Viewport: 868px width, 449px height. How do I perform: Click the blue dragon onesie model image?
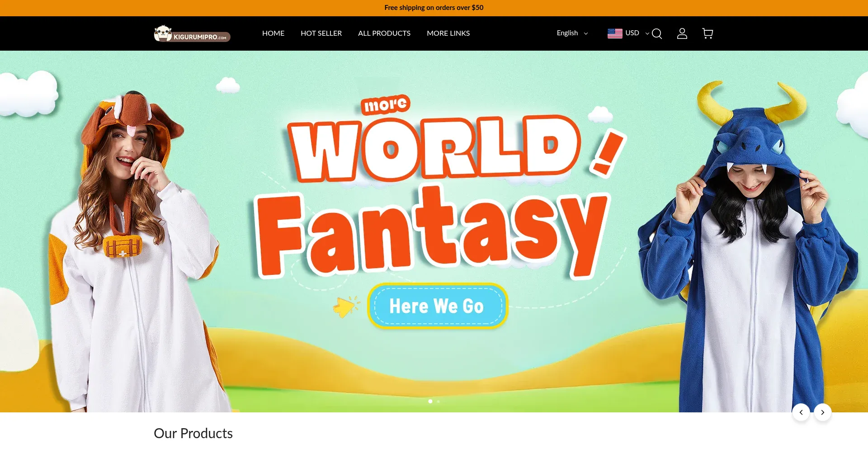[750, 253]
